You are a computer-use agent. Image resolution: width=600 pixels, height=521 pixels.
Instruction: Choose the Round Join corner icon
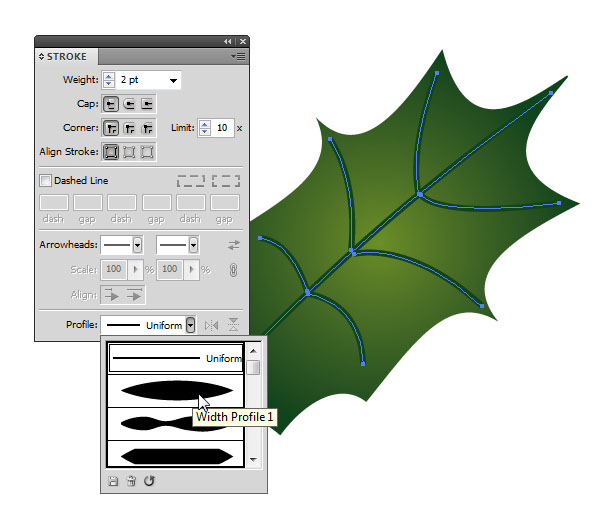coord(129,128)
